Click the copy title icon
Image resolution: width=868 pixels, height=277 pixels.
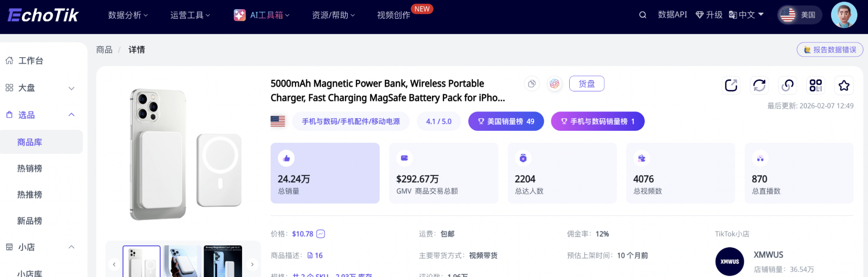[532, 84]
